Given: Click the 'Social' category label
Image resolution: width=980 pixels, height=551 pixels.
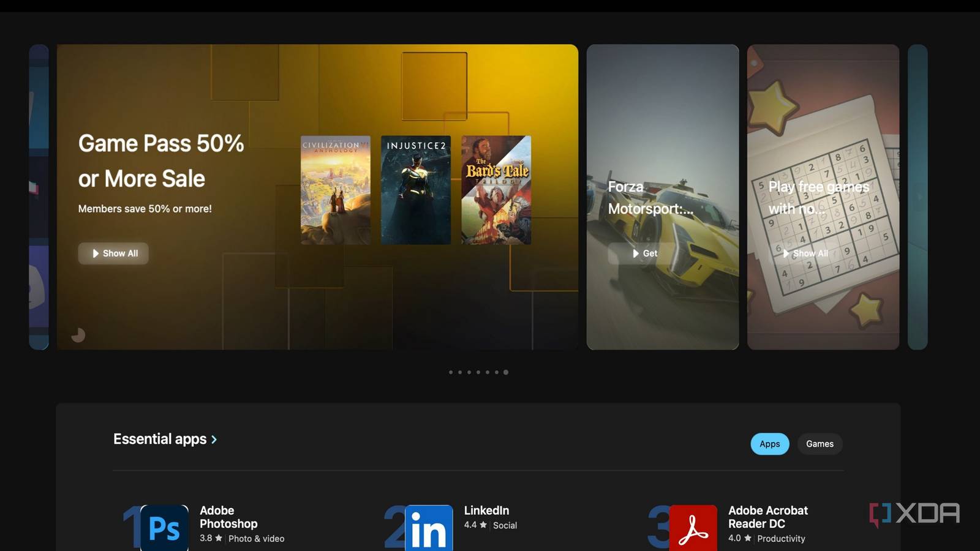Looking at the screenshot, I should point(505,525).
